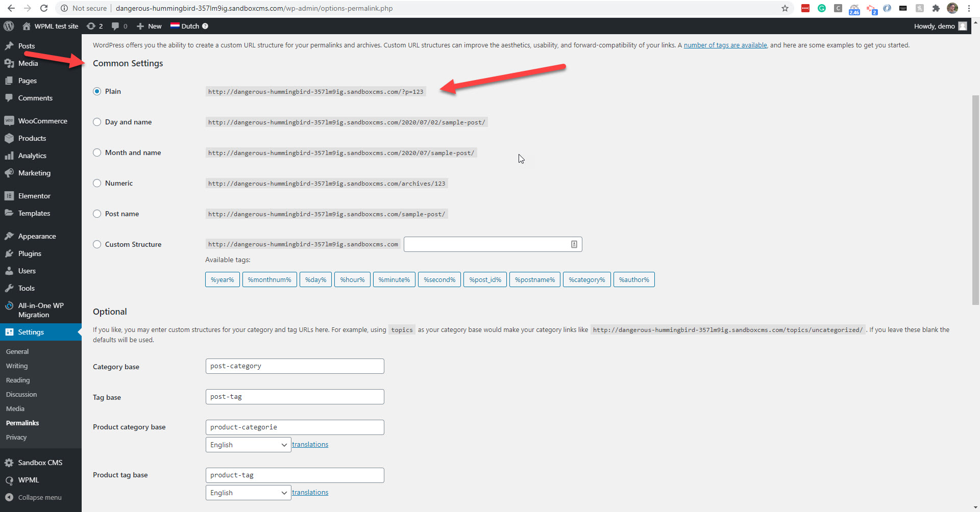The height and width of the screenshot is (512, 980).
Task: Click the Users person icon
Action: (9, 271)
